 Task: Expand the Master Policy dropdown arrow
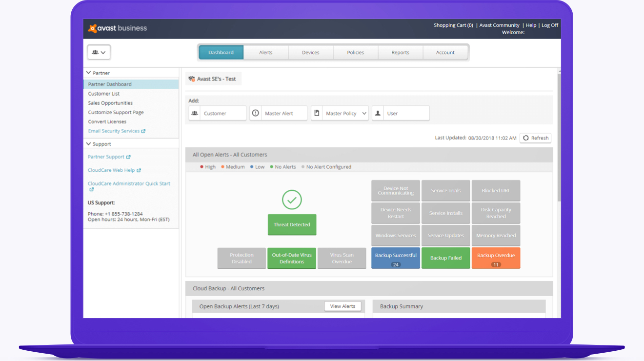pyautogui.click(x=364, y=113)
